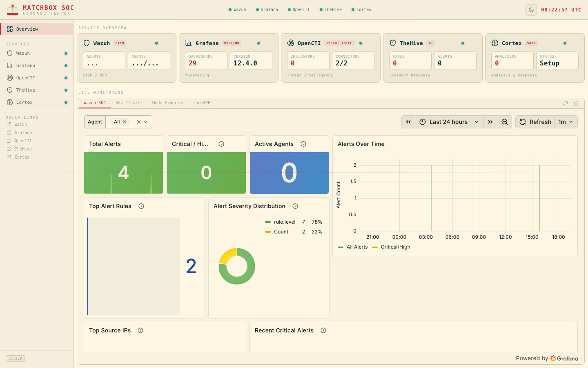Image resolution: width=588 pixels, height=368 pixels.
Task: Click the Grafana status indicator in top bar
Action: 267,9
